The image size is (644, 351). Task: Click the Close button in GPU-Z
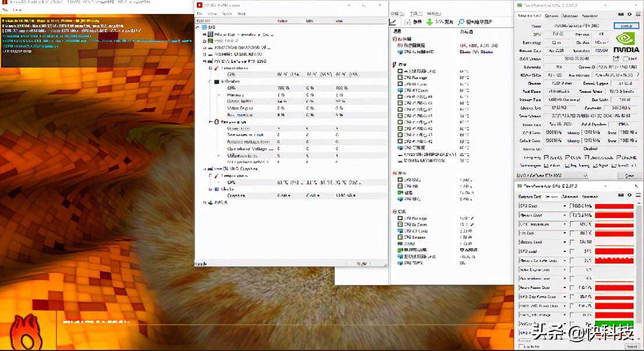tap(628, 175)
